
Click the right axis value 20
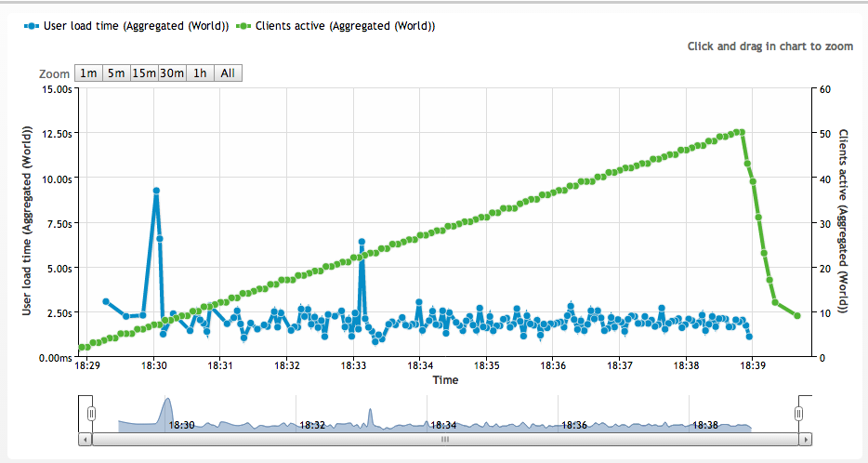point(825,269)
